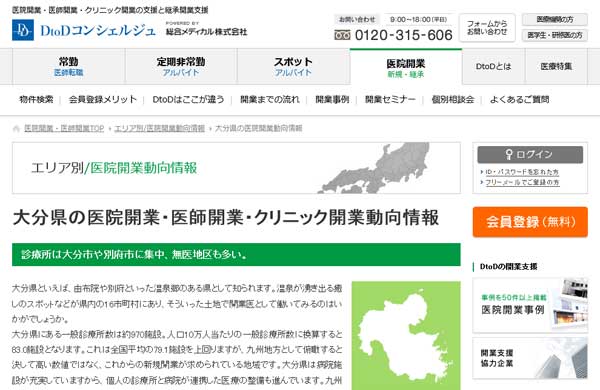Click the ID・パスワードを忘れた方 link

click(522, 172)
